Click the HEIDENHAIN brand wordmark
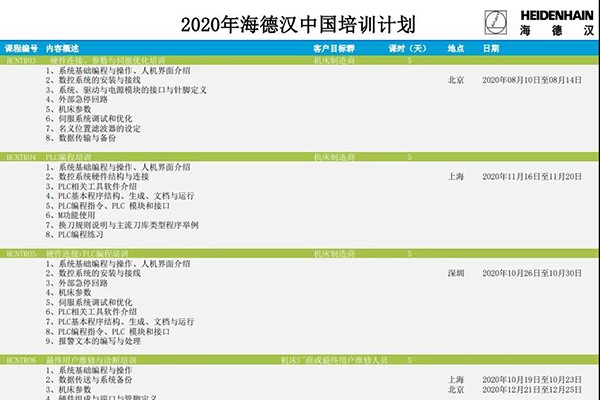 pos(557,15)
